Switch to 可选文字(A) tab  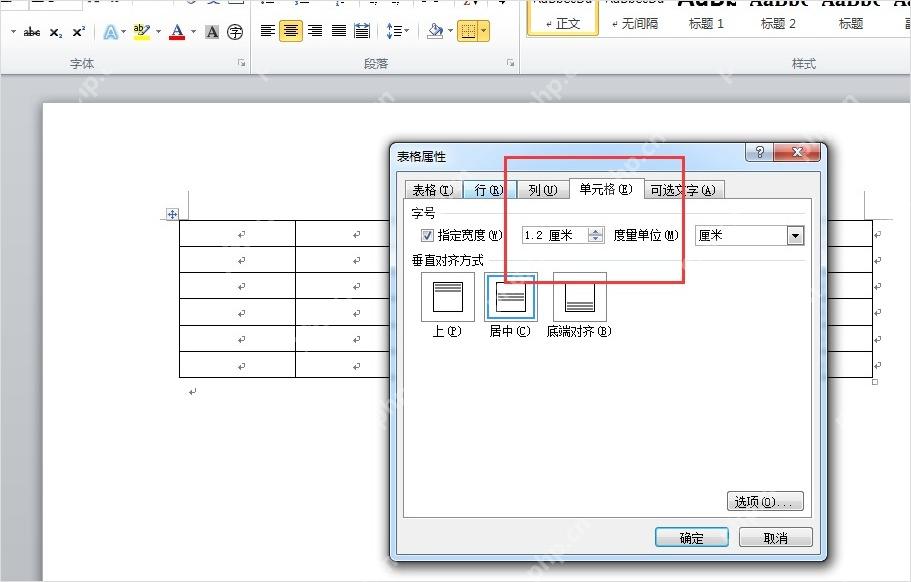pos(683,190)
